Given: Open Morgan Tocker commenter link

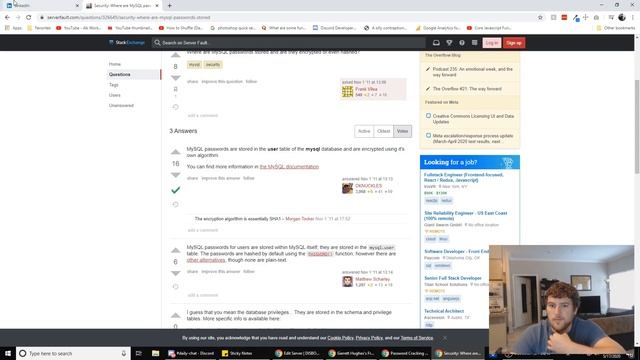Looking at the screenshot, I should coord(300,219).
